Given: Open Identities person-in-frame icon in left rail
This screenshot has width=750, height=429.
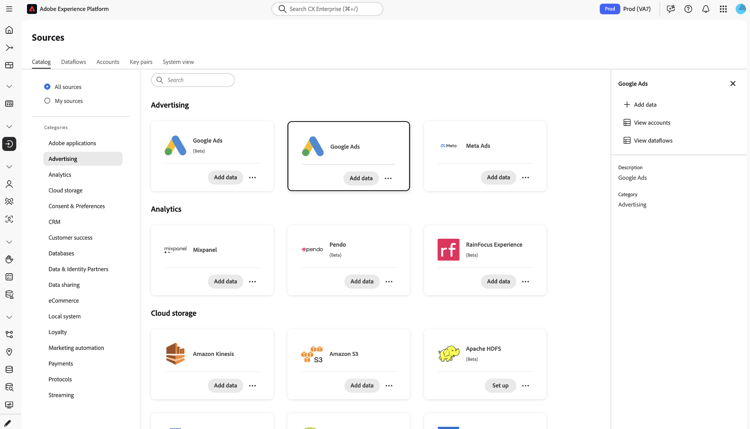Looking at the screenshot, I should pos(9,220).
